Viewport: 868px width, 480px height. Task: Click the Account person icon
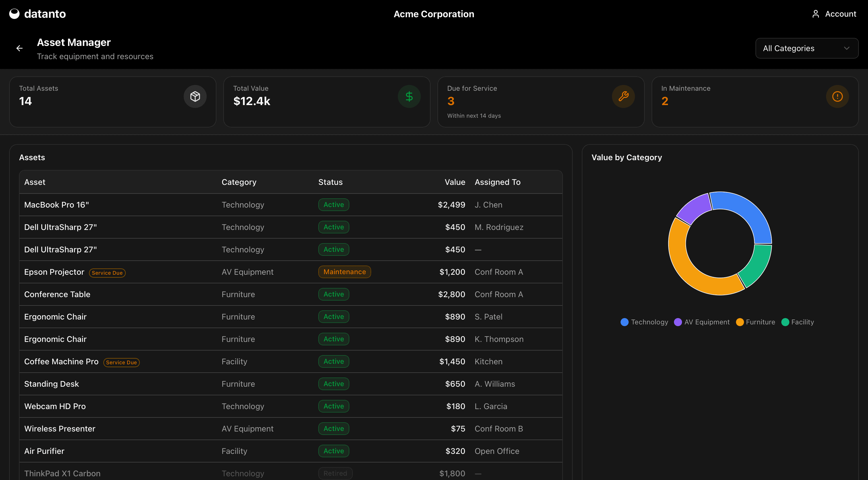(x=816, y=14)
